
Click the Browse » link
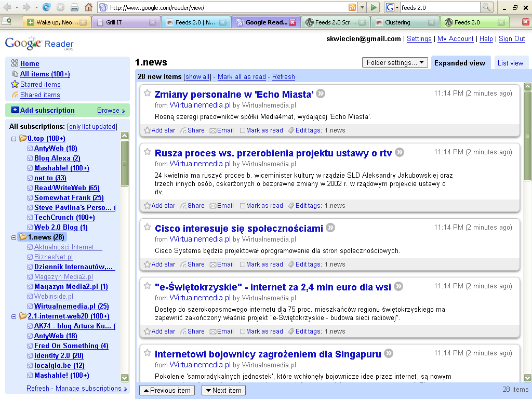[x=111, y=110]
